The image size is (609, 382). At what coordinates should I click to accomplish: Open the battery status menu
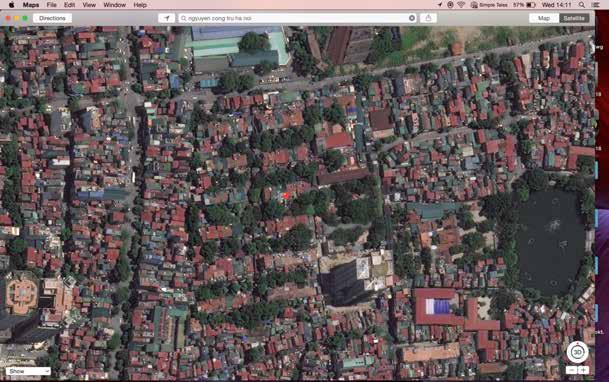coord(531,5)
